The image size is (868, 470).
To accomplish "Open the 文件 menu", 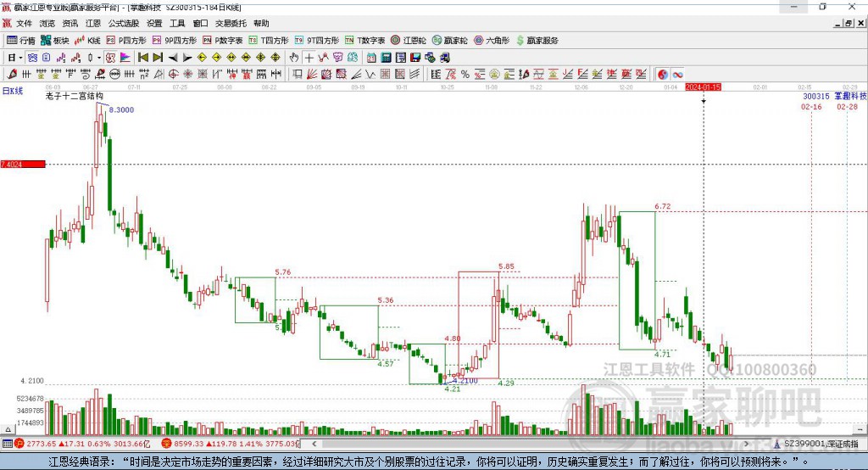I will [24, 23].
